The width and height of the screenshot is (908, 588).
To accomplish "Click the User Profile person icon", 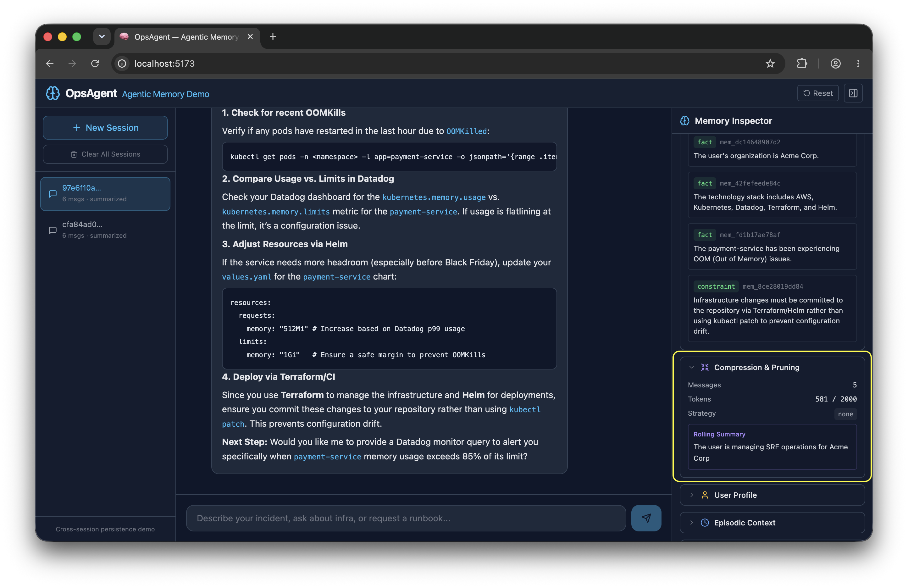I will tap(705, 495).
